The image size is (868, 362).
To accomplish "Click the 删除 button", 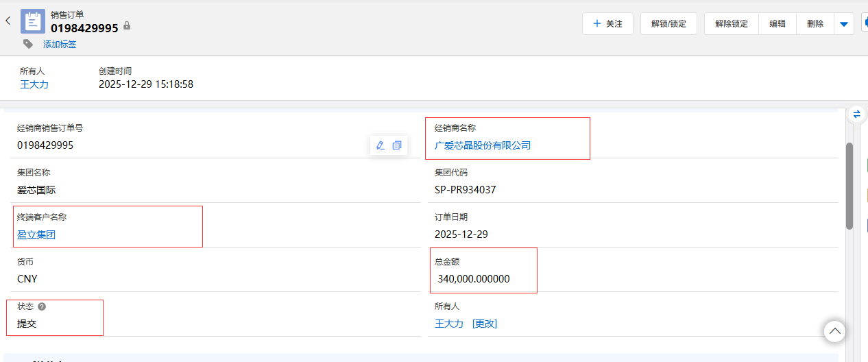I will coord(815,23).
